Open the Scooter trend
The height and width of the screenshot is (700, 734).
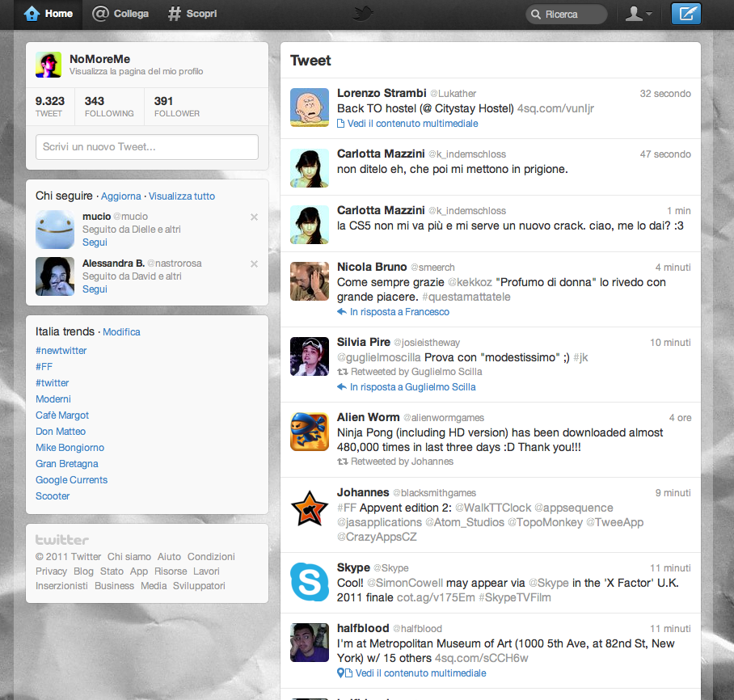[x=53, y=495]
